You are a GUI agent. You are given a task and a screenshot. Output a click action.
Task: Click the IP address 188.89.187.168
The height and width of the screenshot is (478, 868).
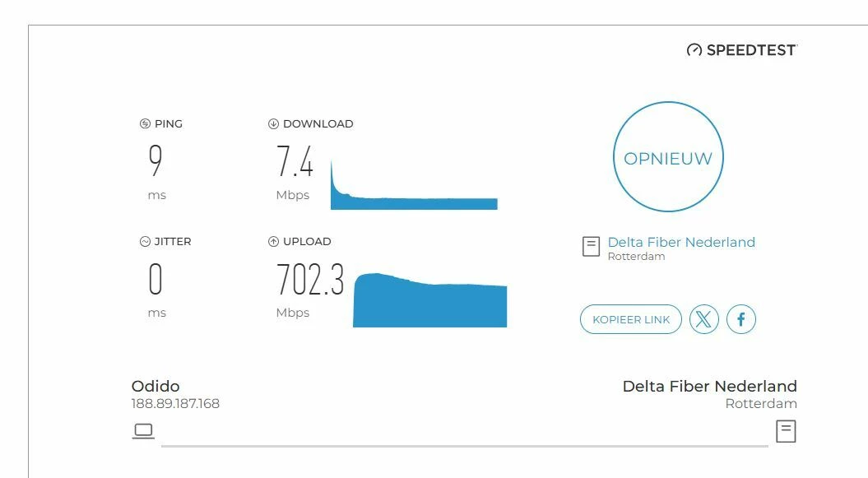175,404
